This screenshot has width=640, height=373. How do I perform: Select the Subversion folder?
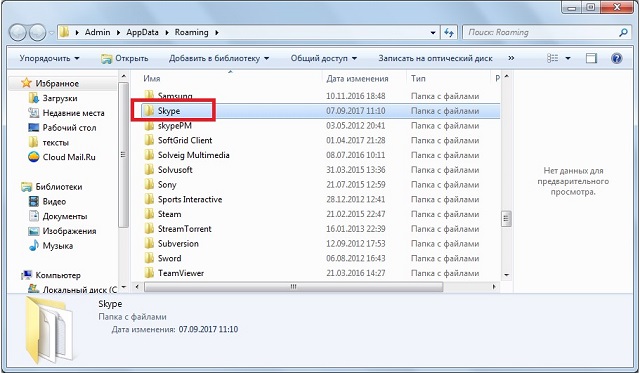pyautogui.click(x=178, y=244)
